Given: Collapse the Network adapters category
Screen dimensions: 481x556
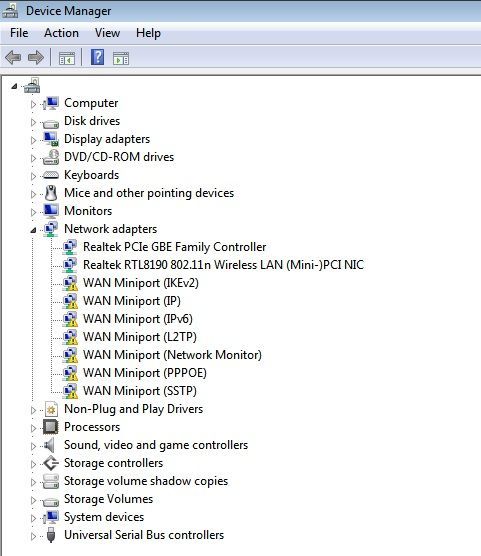Looking at the screenshot, I should coord(33,230).
